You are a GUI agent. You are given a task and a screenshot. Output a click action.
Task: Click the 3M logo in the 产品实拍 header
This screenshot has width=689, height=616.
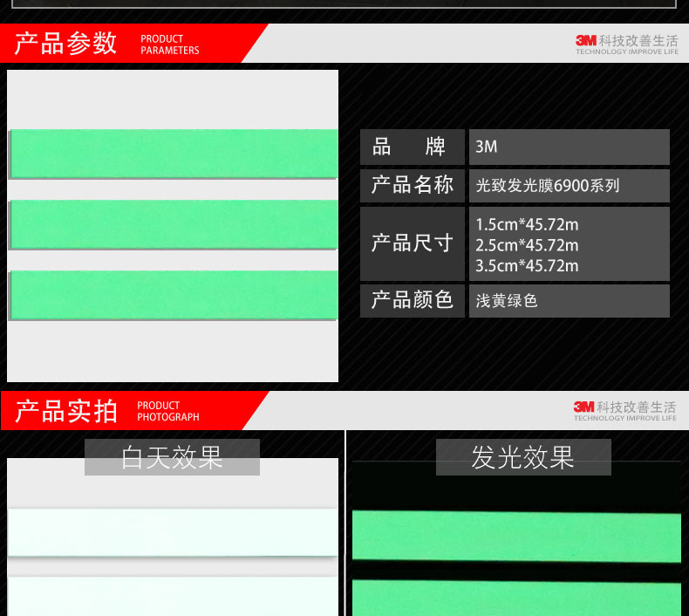tap(584, 407)
